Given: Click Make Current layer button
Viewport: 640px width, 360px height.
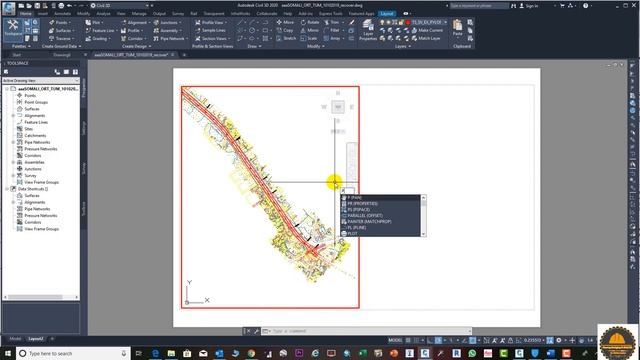Looking at the screenshot, I should [x=427, y=30].
